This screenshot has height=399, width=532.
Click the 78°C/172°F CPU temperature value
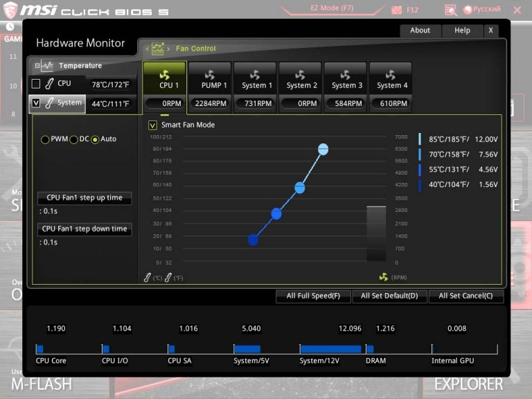point(111,85)
